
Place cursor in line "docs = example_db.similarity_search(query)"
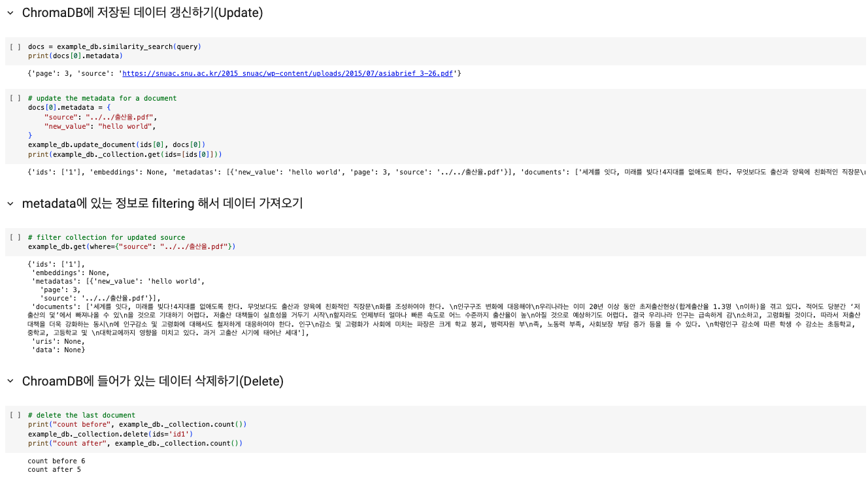pos(114,47)
